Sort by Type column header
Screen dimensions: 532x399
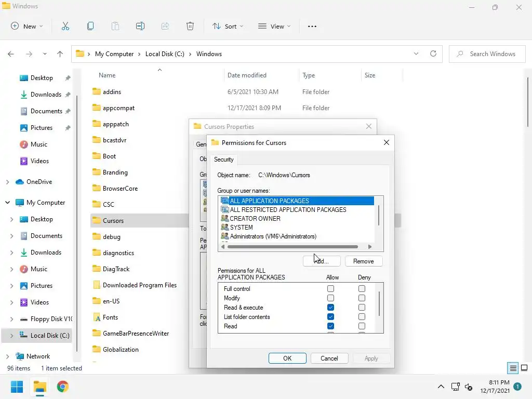[309, 75]
